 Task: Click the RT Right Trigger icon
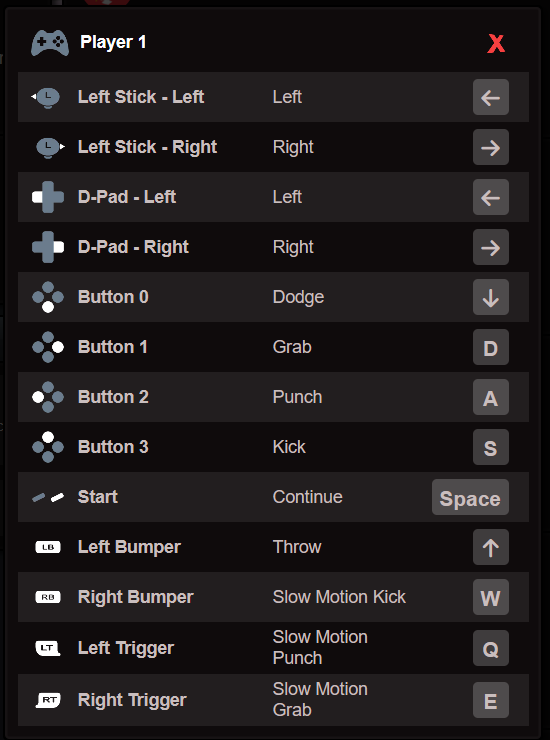point(48,700)
